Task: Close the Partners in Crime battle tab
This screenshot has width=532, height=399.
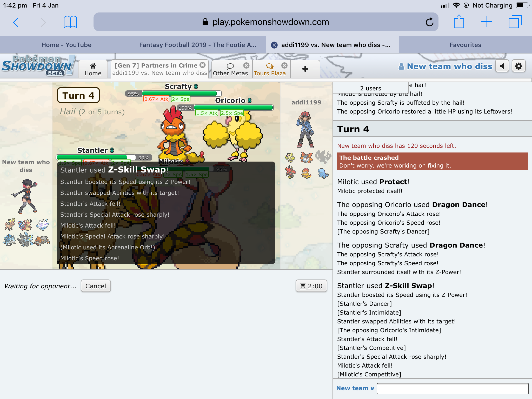Action: 203,65
